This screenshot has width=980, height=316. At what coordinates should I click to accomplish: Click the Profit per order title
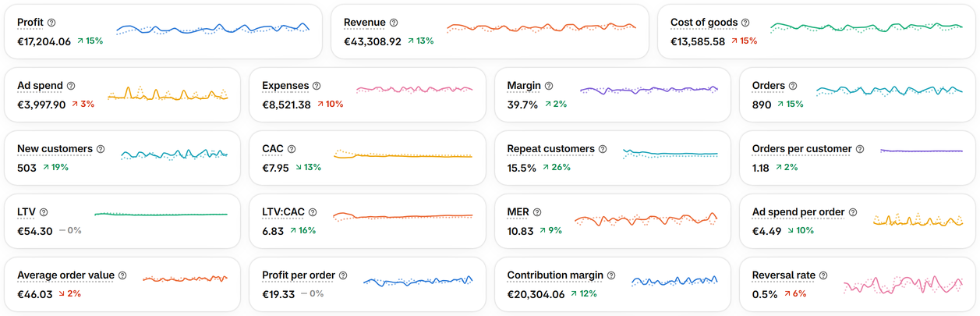coord(299,275)
